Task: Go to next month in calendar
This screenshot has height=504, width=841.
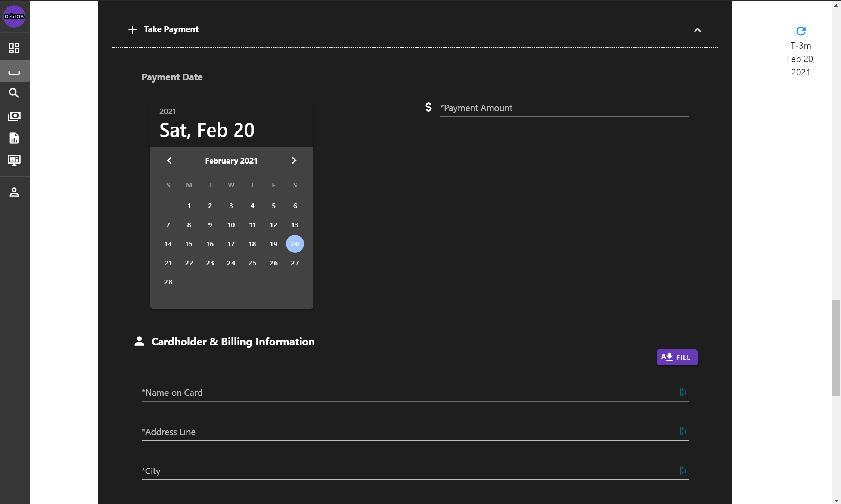Action: click(294, 161)
